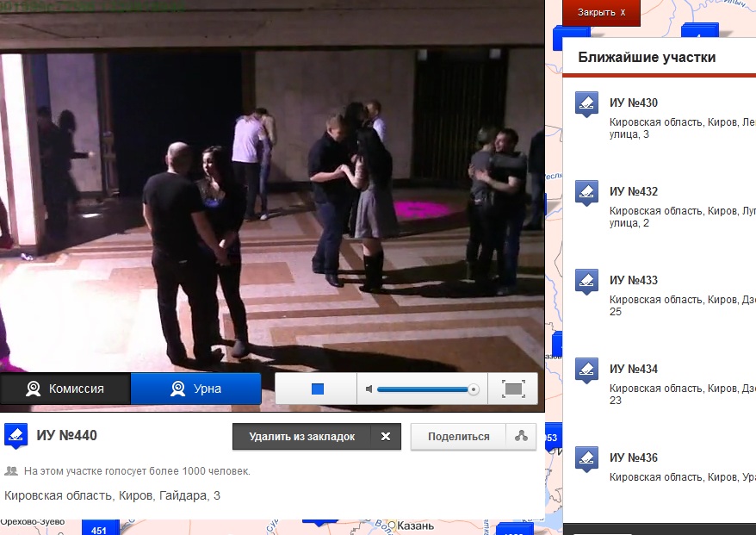
Task: Switch to the Комиссия camera tab
Action: (65, 389)
